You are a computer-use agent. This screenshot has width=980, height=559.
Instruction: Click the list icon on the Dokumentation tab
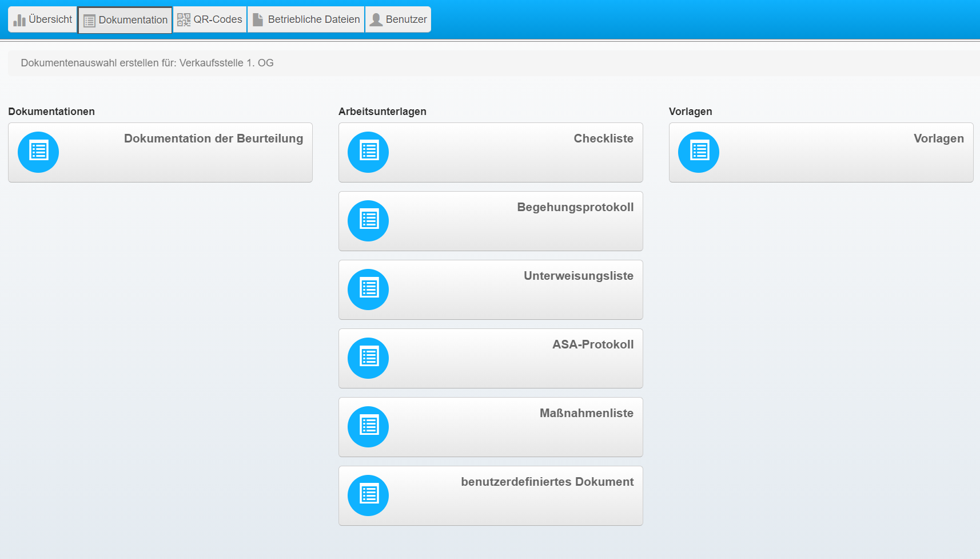(89, 21)
